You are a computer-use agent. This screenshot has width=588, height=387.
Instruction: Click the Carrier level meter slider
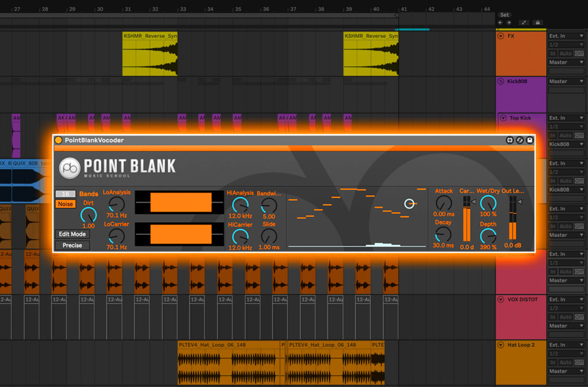[467, 219]
